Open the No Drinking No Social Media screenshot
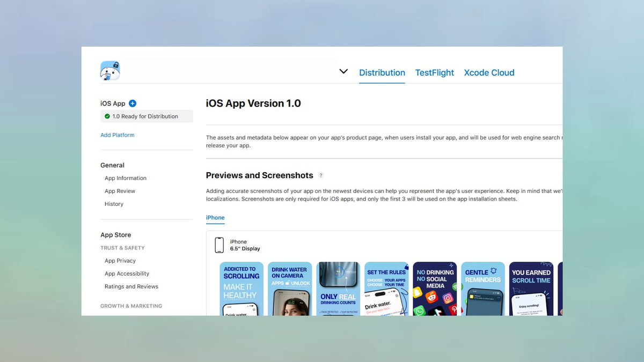The width and height of the screenshot is (644, 362). click(435, 289)
